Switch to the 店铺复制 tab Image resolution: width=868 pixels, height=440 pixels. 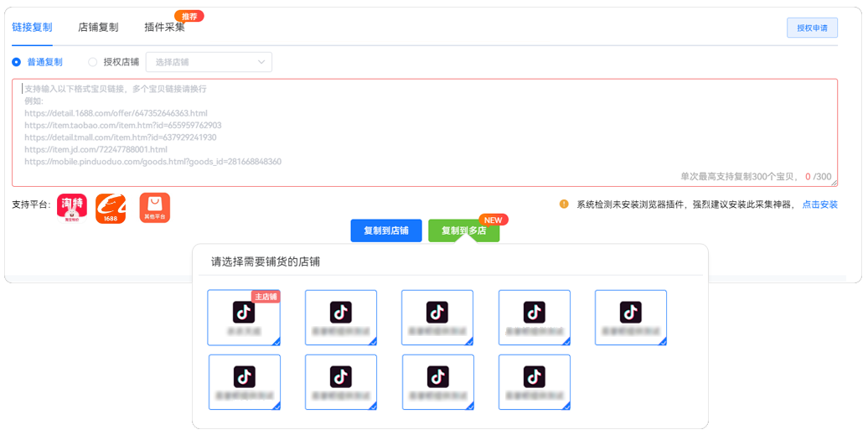[98, 27]
